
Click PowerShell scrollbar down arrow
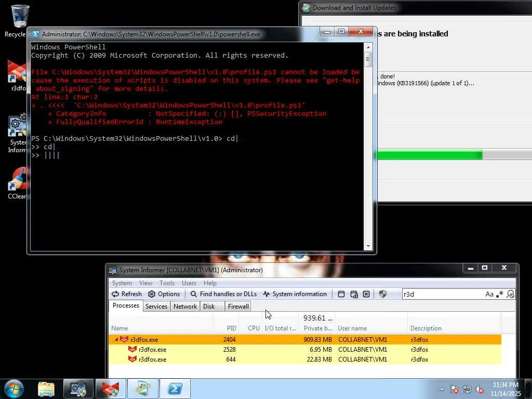pyautogui.click(x=368, y=246)
